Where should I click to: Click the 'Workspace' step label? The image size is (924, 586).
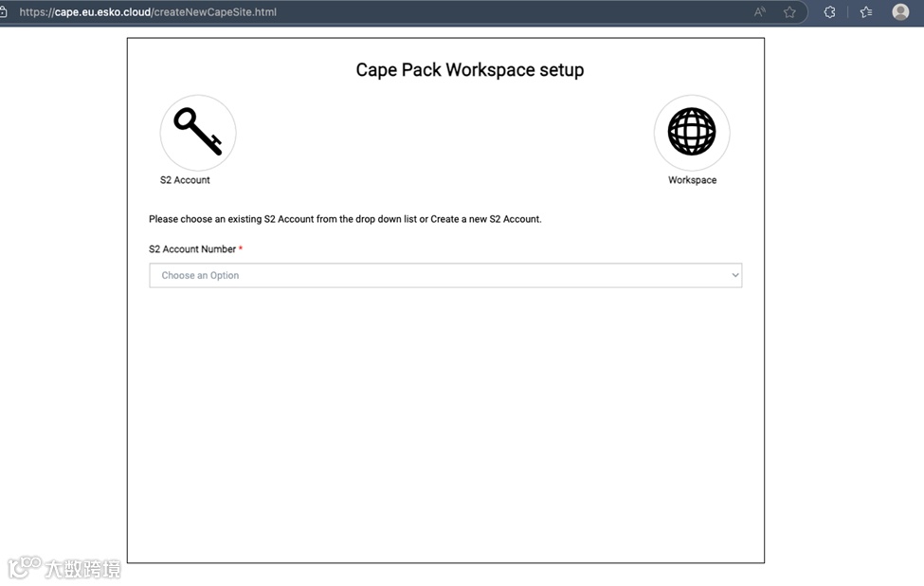693,180
